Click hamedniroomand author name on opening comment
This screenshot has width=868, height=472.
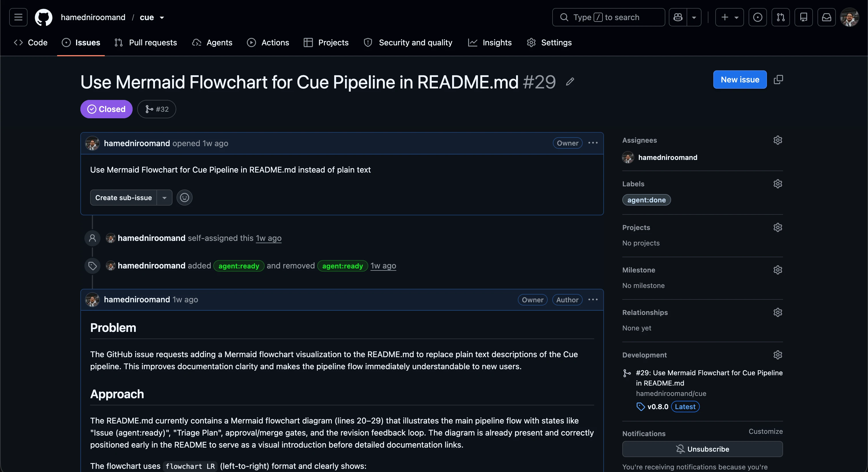click(136, 143)
